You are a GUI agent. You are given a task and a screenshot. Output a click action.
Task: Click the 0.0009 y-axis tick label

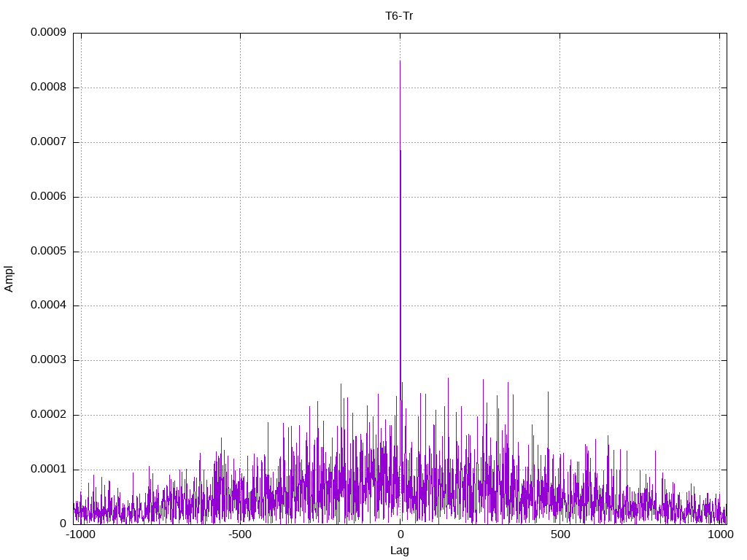click(48, 32)
